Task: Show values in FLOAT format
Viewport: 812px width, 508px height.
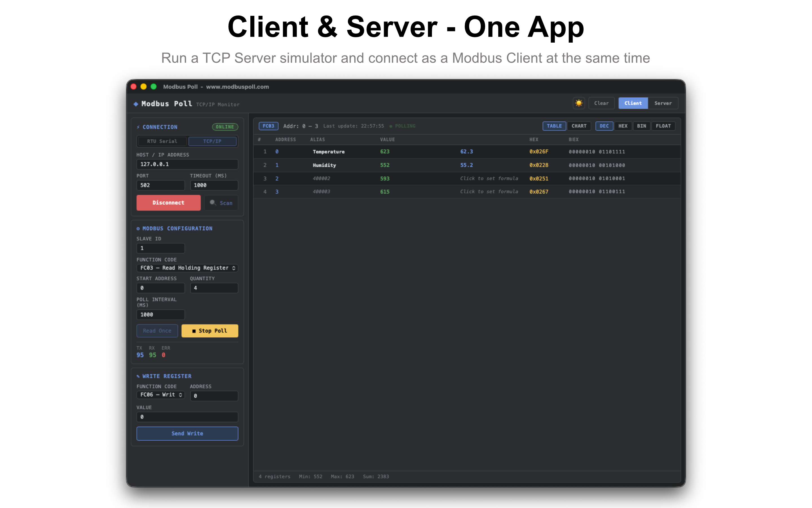Action: [x=663, y=126]
